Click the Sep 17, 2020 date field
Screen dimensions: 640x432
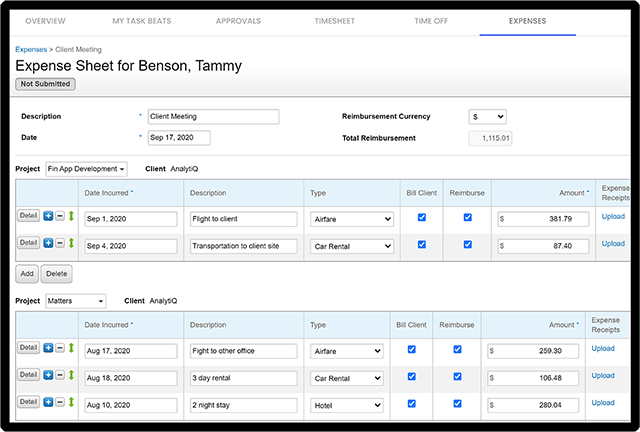(179, 138)
